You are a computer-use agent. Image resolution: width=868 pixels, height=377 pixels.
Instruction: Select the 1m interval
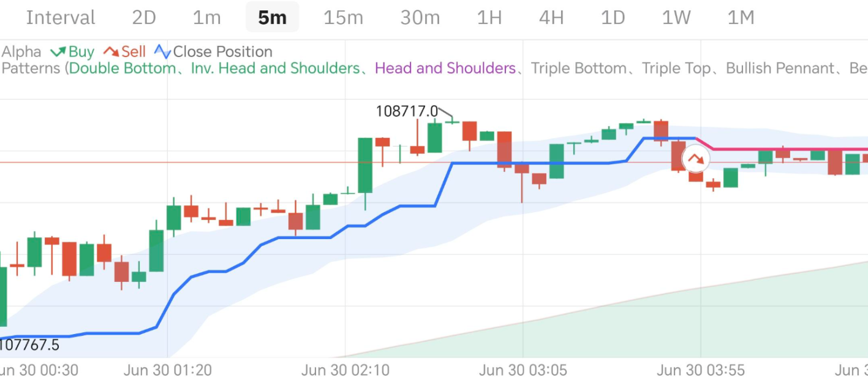click(206, 18)
